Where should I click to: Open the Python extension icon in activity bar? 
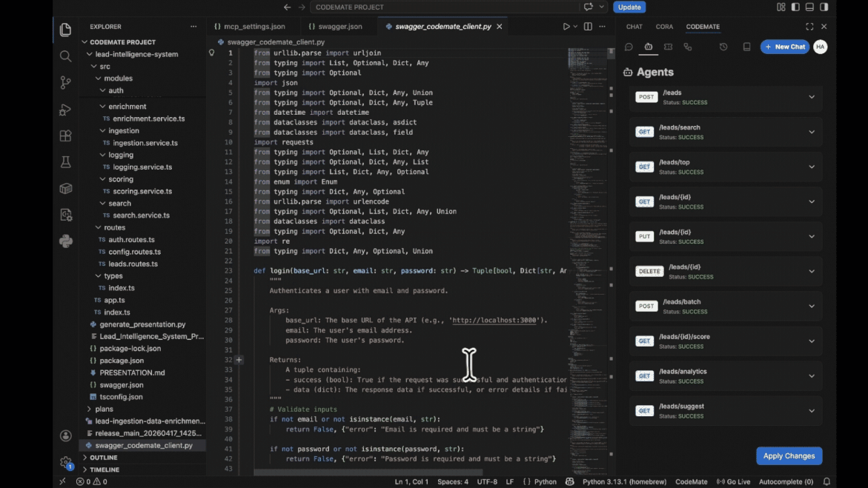[x=65, y=241]
